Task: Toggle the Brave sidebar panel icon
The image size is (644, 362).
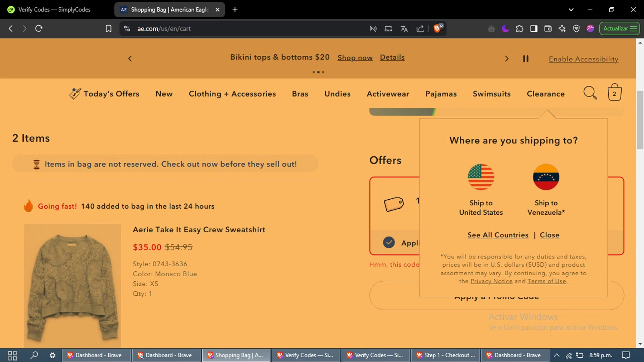Action: point(534,29)
